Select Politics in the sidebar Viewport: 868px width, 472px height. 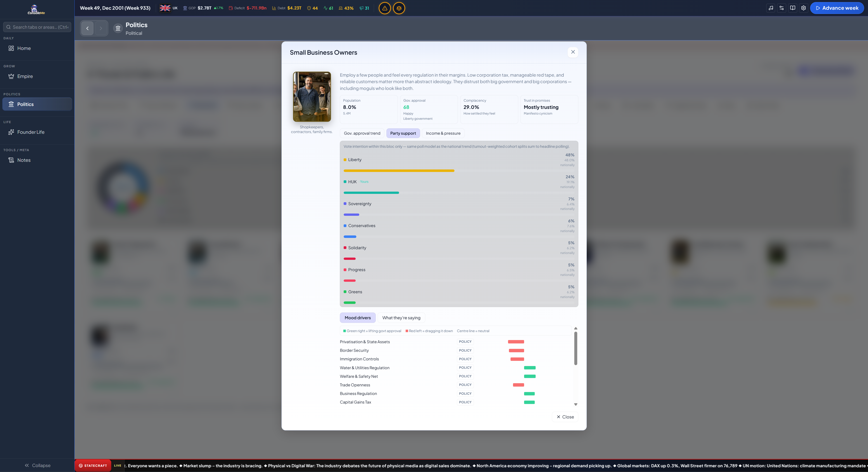tap(37, 104)
